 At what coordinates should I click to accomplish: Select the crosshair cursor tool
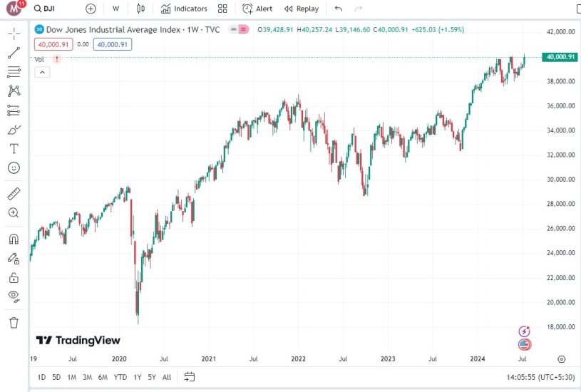point(14,33)
